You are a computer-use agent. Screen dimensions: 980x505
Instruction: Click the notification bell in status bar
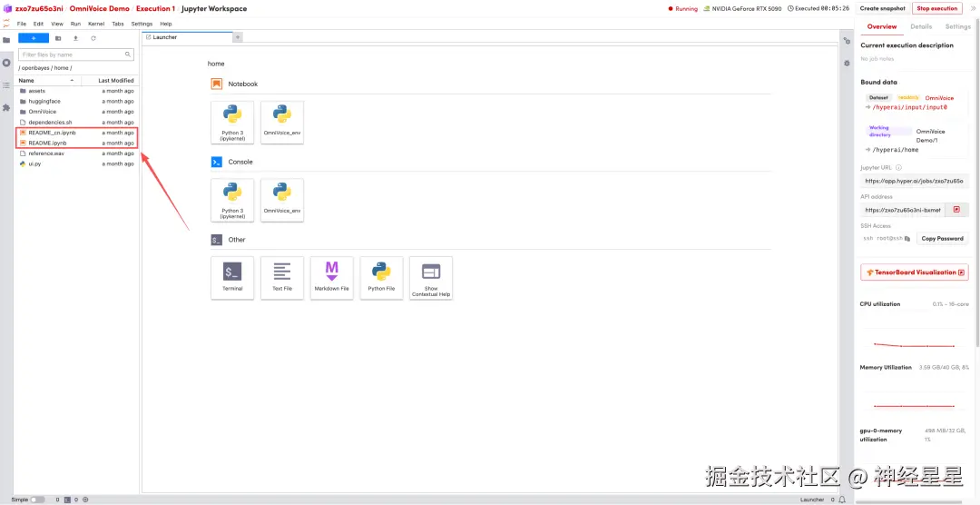coord(842,500)
